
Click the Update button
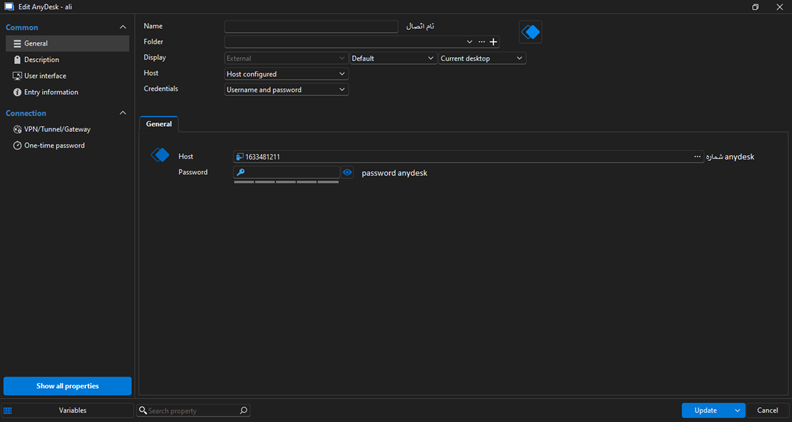pos(706,410)
